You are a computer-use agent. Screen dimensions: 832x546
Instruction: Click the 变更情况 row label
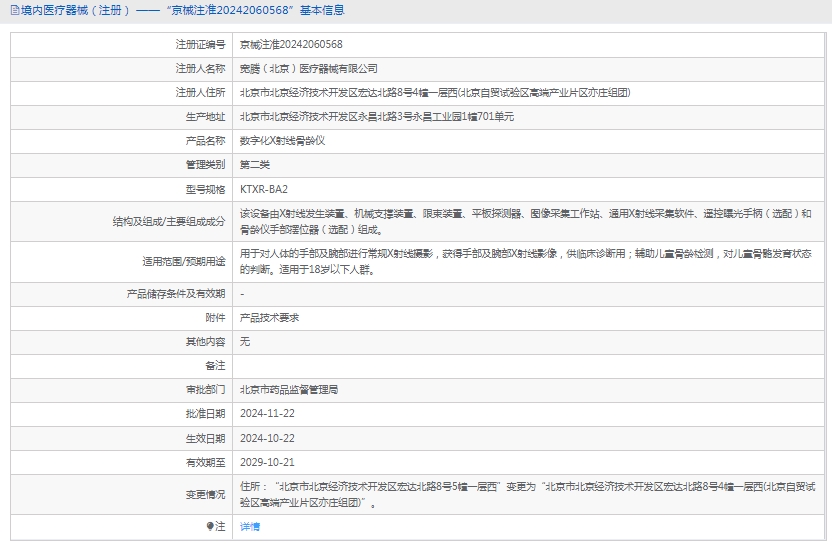point(205,494)
